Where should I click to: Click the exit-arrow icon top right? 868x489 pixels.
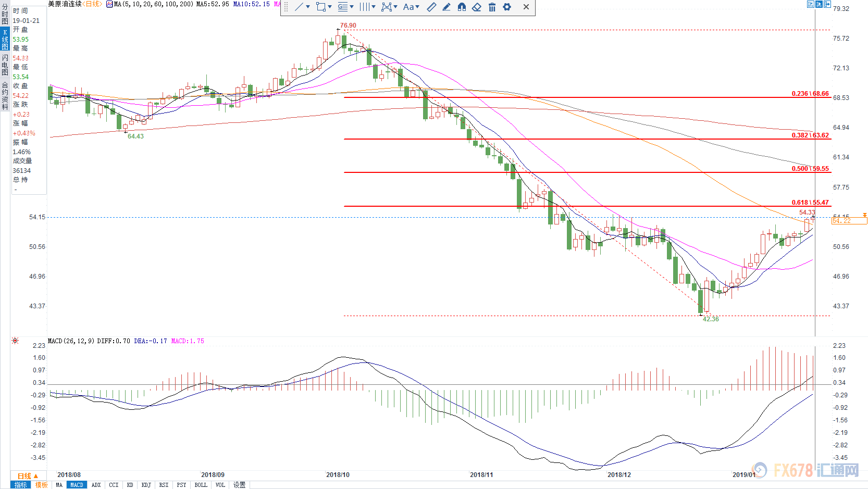tap(827, 4)
